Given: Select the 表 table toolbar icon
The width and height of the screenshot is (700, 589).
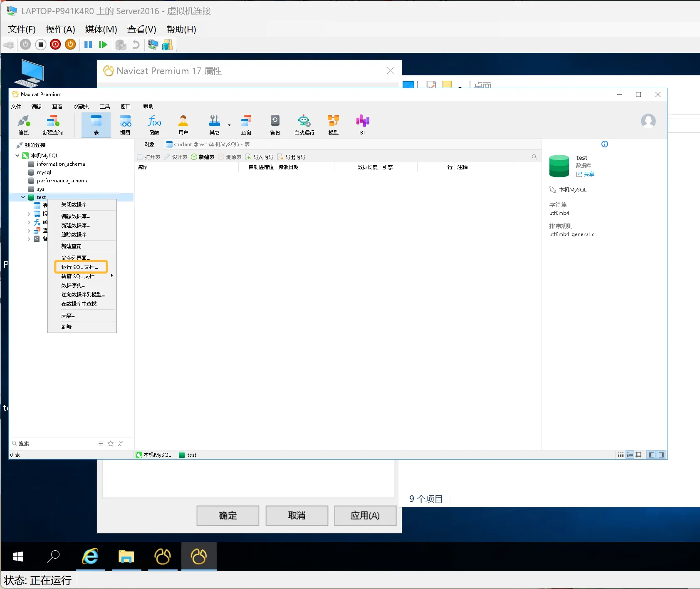Looking at the screenshot, I should (96, 125).
